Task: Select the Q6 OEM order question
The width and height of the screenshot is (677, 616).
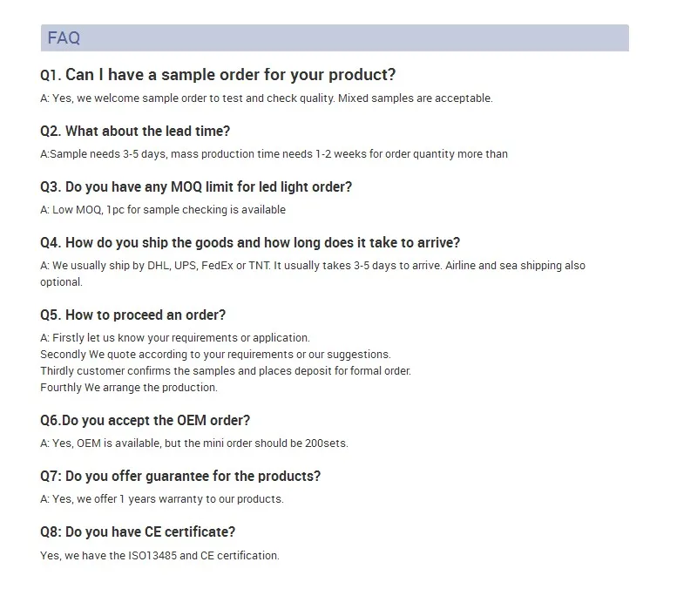Action: click(x=145, y=421)
